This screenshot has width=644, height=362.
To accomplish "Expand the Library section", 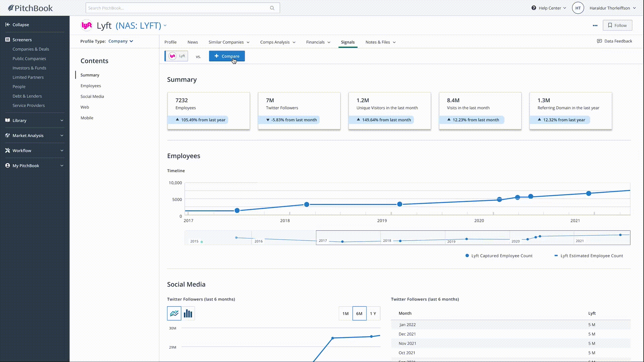I will click(62, 120).
